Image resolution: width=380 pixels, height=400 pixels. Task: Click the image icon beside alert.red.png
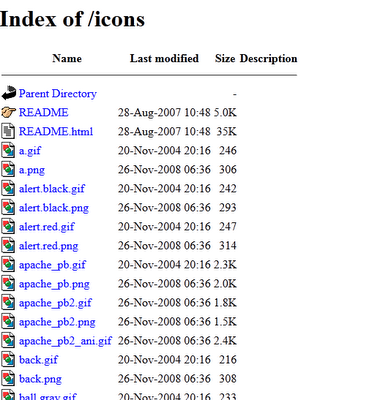pos(8,245)
